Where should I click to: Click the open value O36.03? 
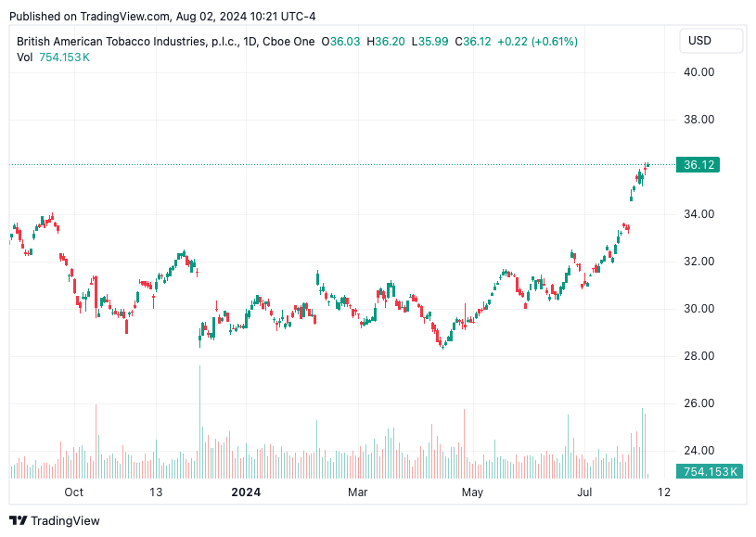[340, 42]
